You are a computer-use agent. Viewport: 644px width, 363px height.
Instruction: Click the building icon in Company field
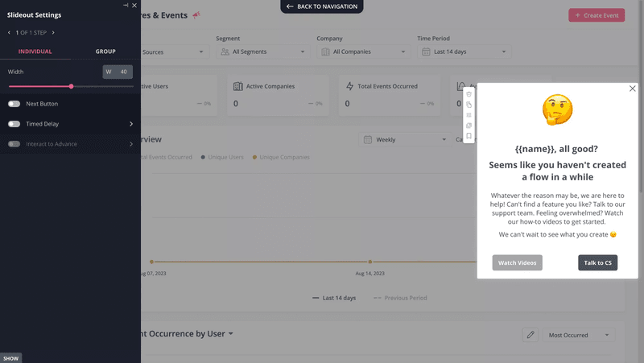[x=325, y=52]
